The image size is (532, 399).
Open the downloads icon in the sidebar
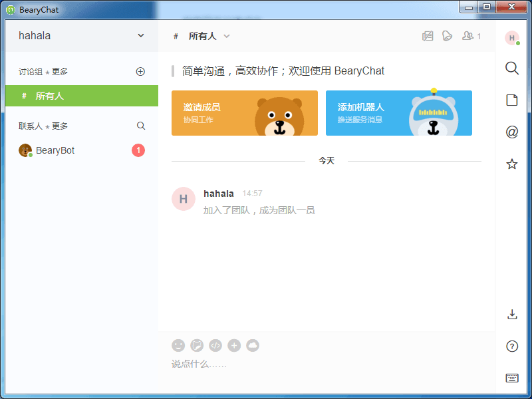tap(512, 315)
